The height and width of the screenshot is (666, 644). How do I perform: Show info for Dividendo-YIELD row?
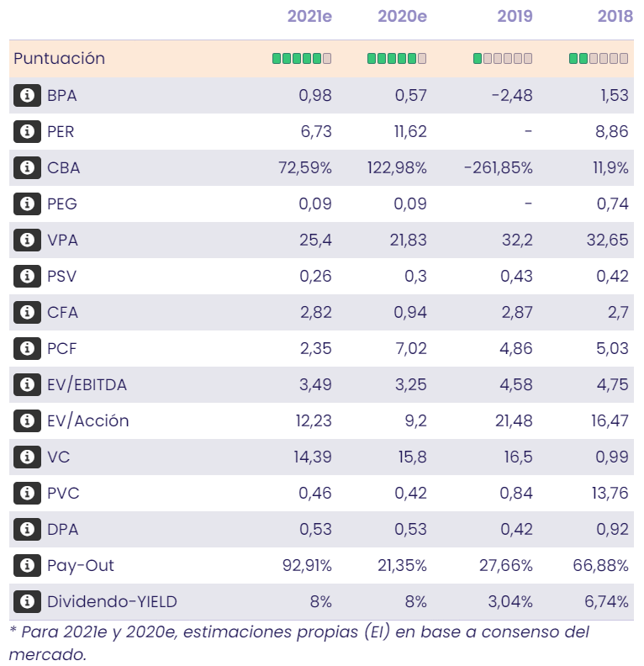(x=27, y=601)
